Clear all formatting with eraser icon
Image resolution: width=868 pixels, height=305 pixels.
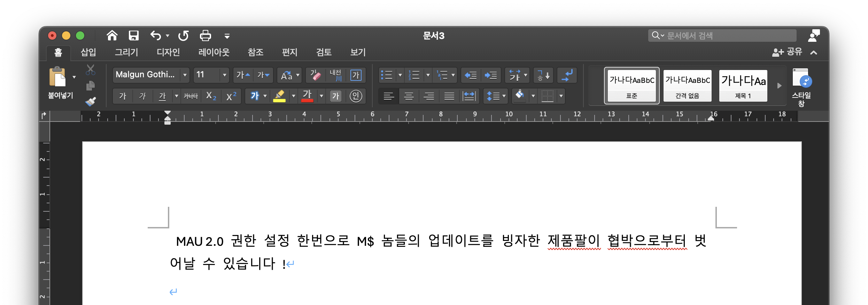coord(316,75)
